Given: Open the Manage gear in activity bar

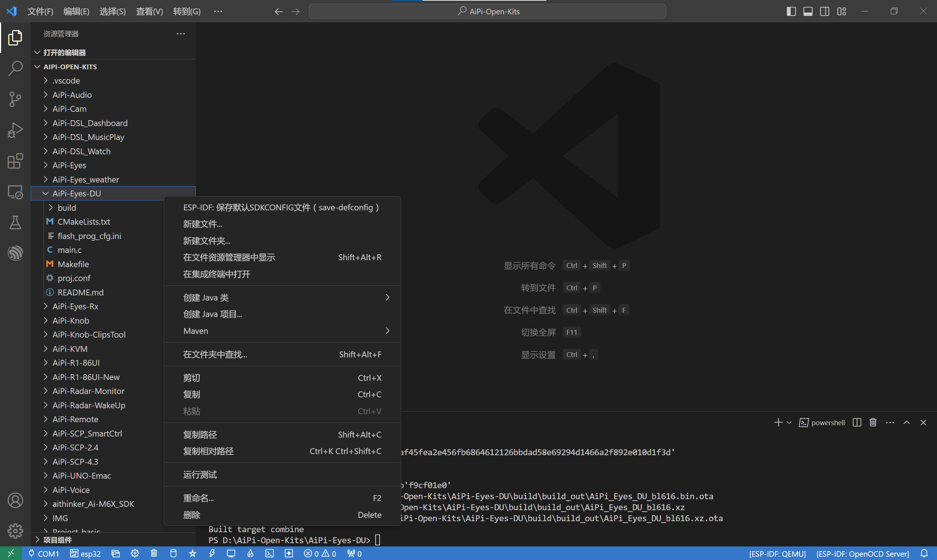Looking at the screenshot, I should pos(15,531).
